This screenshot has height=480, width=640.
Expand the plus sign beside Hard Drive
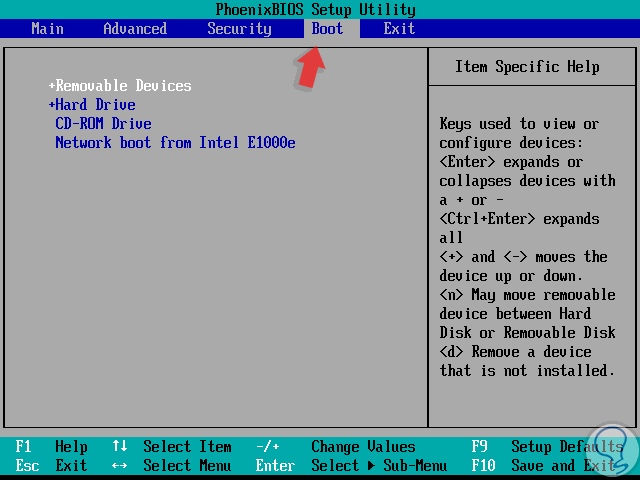(51, 104)
